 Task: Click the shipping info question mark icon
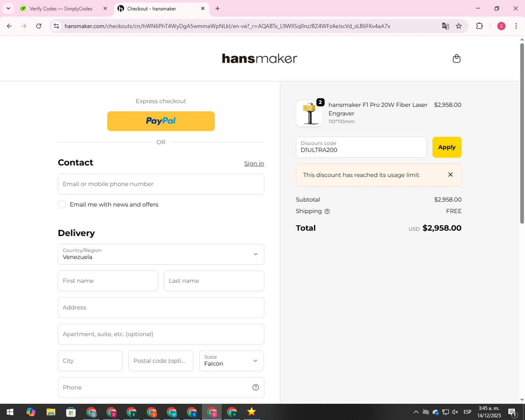(x=327, y=211)
